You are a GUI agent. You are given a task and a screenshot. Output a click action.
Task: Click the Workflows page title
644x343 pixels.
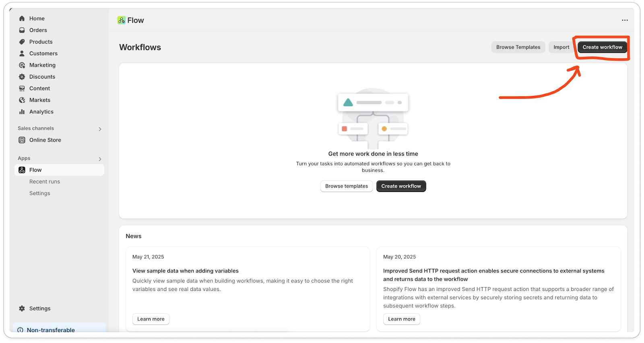140,47
